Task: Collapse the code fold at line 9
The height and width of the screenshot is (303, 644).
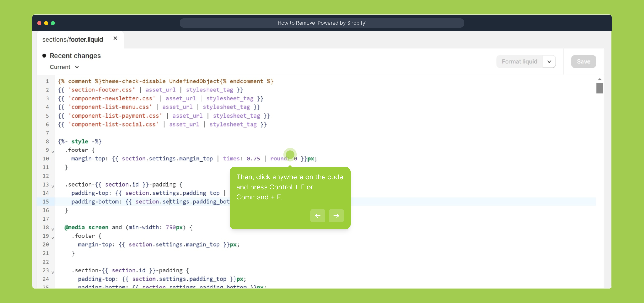Action: 53,152
